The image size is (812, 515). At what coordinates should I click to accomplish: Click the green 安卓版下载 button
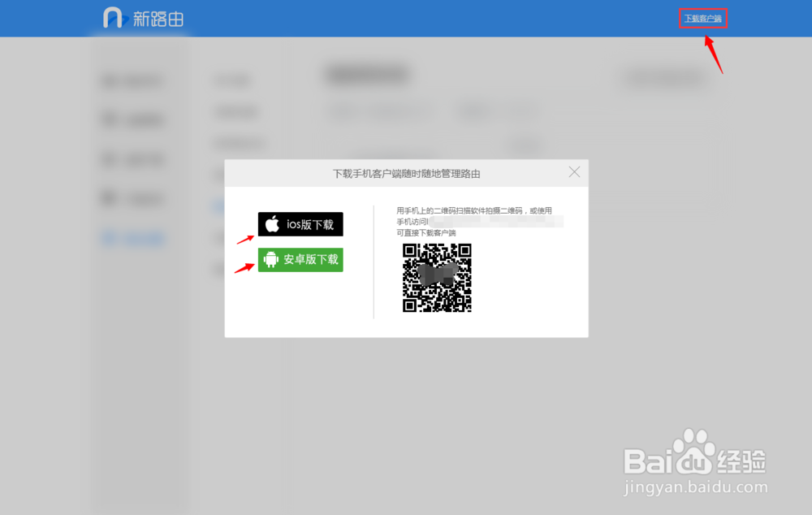(x=300, y=260)
